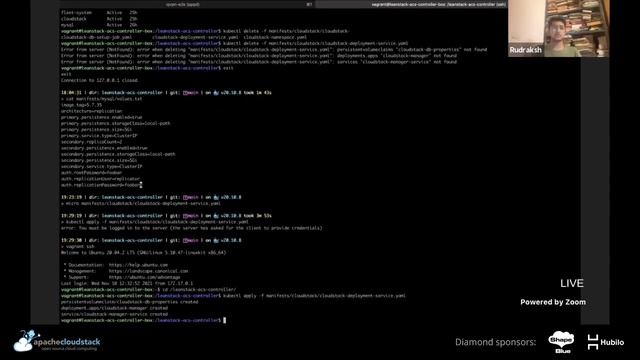Click the ShapeBlue sponsor logo
Viewport: 640px width, 360px height.
tap(561, 342)
